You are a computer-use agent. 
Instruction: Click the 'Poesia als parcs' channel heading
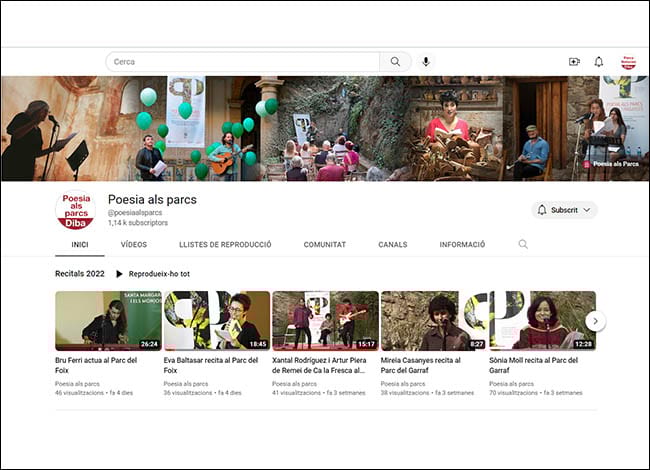pyautogui.click(x=153, y=200)
